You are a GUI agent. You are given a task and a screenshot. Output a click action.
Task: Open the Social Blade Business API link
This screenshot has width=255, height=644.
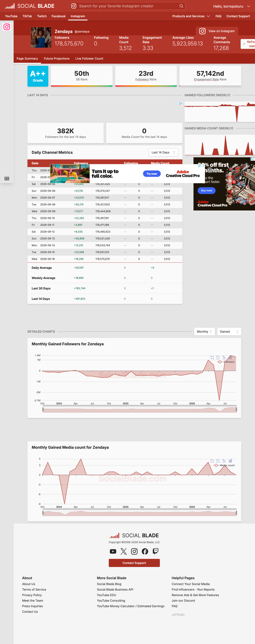coord(115,590)
